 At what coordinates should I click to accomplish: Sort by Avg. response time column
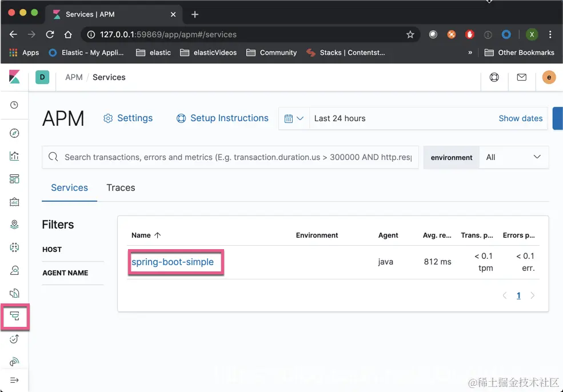click(437, 235)
